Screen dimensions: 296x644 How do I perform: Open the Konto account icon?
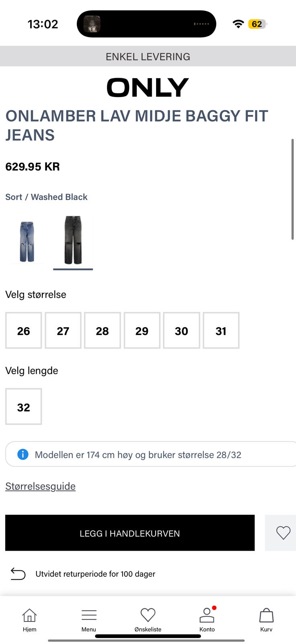pyautogui.click(x=207, y=615)
